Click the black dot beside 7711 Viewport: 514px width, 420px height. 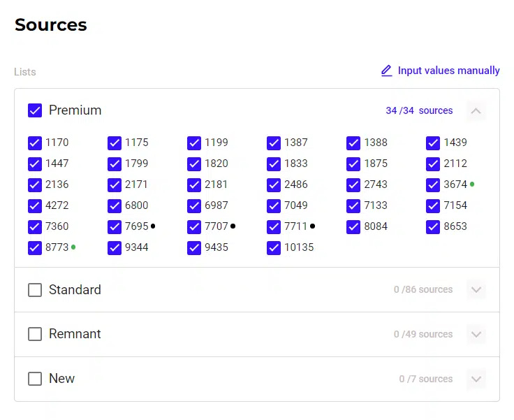point(312,226)
